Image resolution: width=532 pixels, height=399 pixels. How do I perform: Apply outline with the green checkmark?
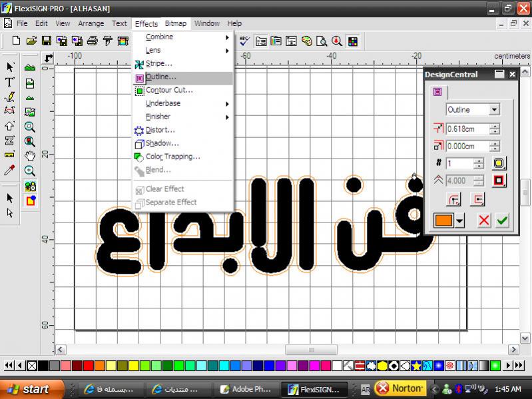click(x=502, y=221)
